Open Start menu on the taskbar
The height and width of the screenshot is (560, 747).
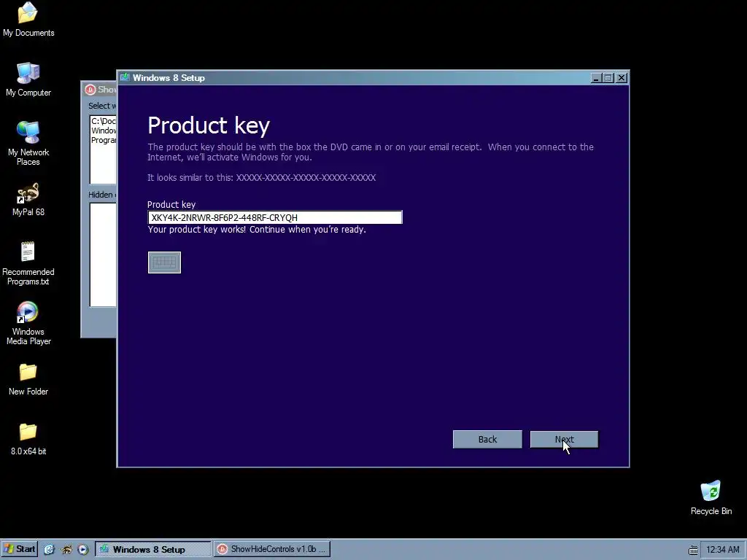(19, 549)
